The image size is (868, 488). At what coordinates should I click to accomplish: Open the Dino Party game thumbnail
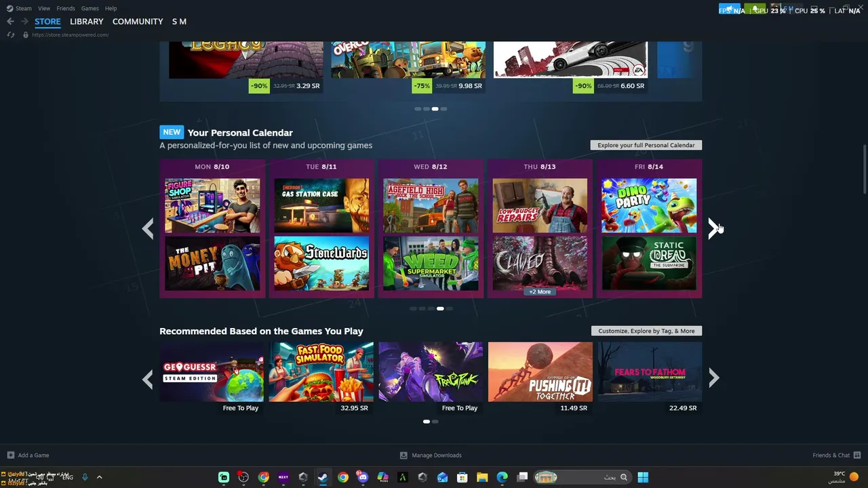[x=649, y=205]
